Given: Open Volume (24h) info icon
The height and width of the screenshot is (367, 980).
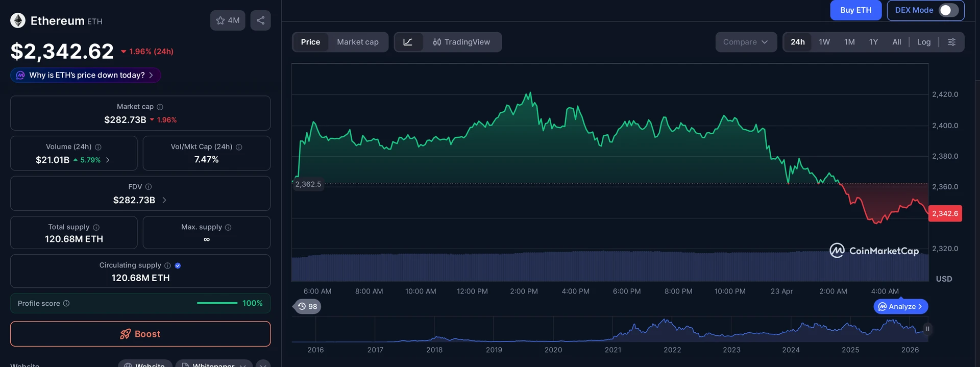Looking at the screenshot, I should click(98, 147).
